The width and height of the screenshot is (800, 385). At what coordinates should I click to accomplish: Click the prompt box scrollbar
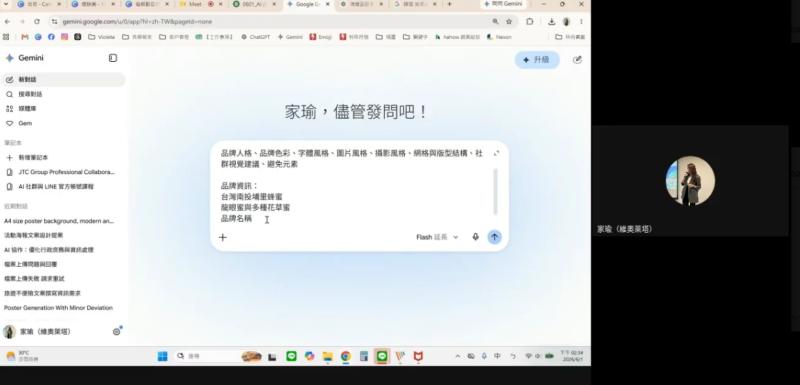tap(495, 191)
